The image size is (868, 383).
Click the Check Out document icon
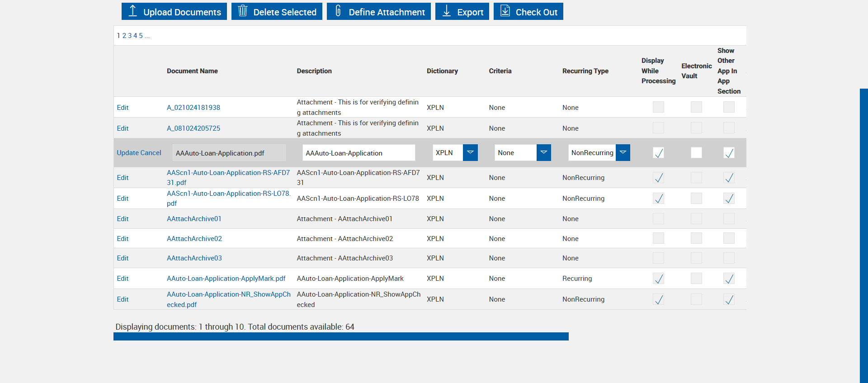[505, 11]
